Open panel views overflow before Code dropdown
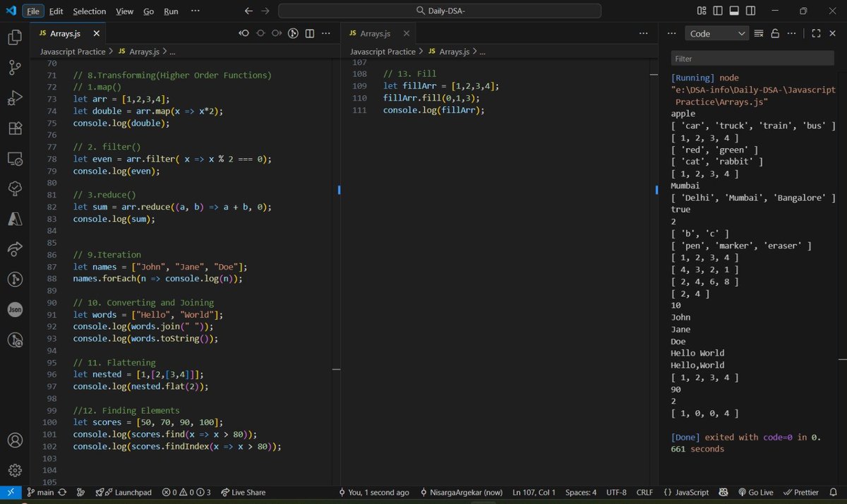 point(671,33)
